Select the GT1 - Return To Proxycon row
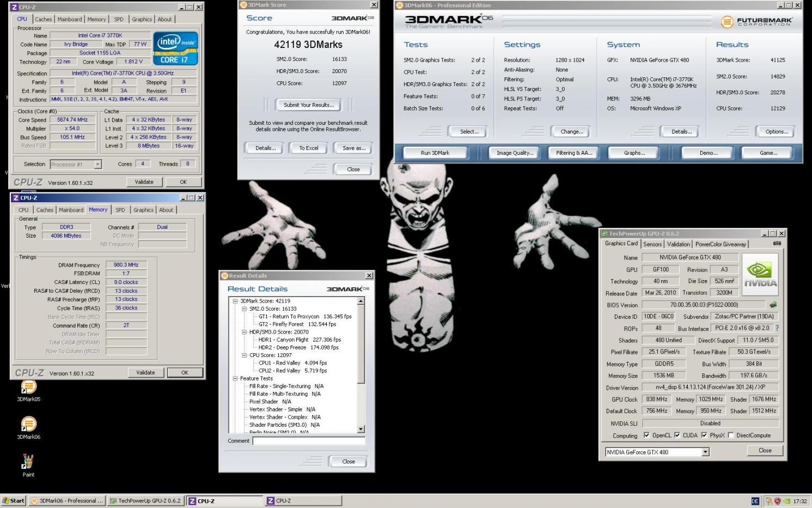812x508 pixels. (x=305, y=316)
